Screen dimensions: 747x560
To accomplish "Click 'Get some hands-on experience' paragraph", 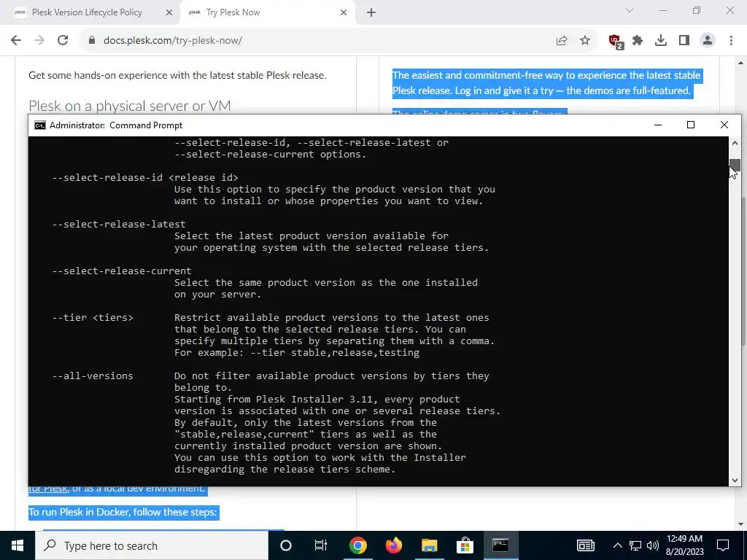I will tap(177, 75).
